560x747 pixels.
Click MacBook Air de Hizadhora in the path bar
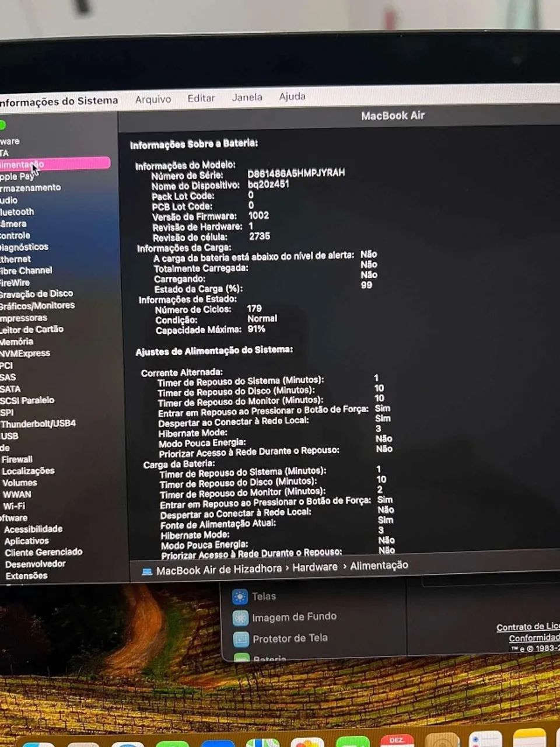219,570
